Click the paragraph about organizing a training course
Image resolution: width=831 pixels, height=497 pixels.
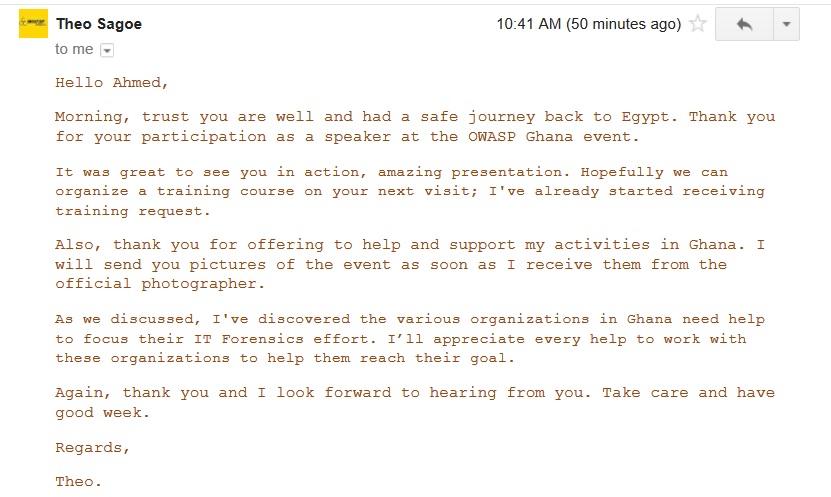[410, 191]
